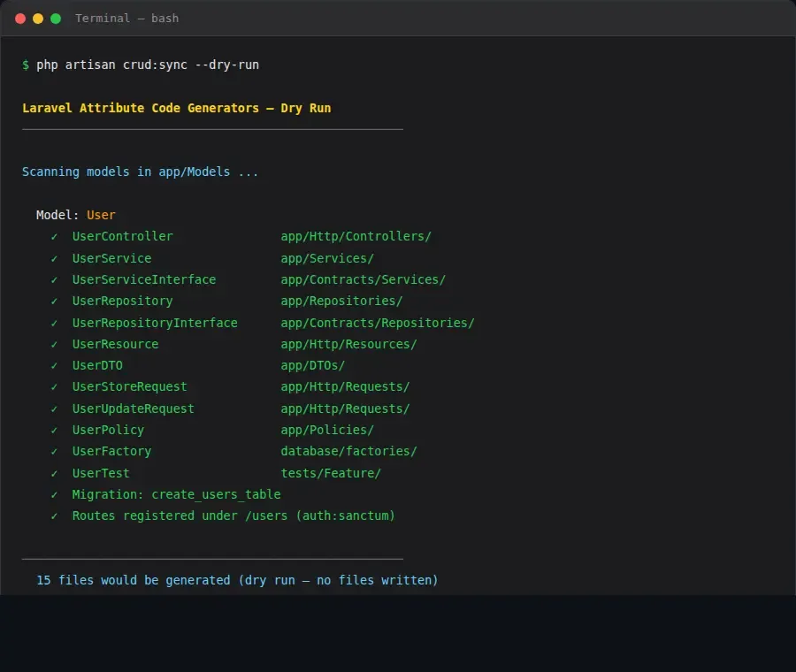Click the checkmark beside UserRepository

(x=54, y=301)
